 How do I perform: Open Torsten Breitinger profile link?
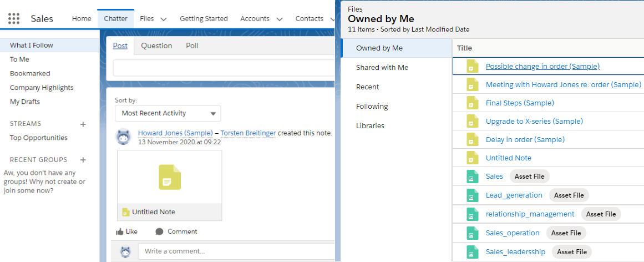[x=248, y=133]
